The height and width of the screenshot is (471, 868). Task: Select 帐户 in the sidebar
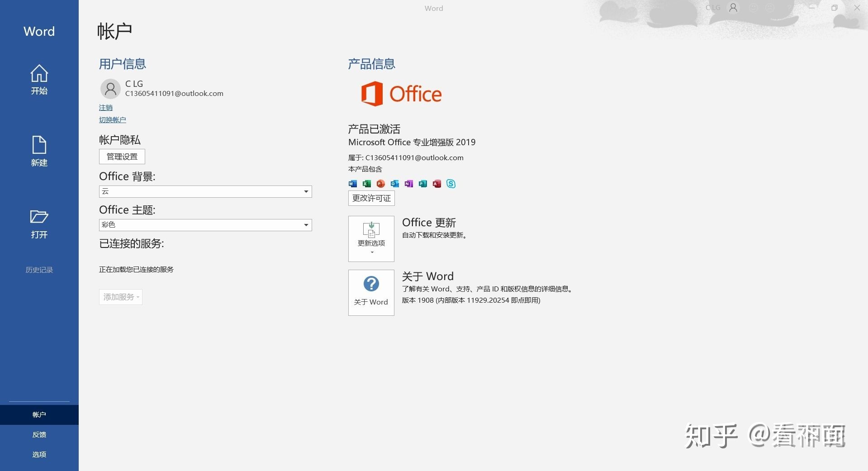coord(39,414)
